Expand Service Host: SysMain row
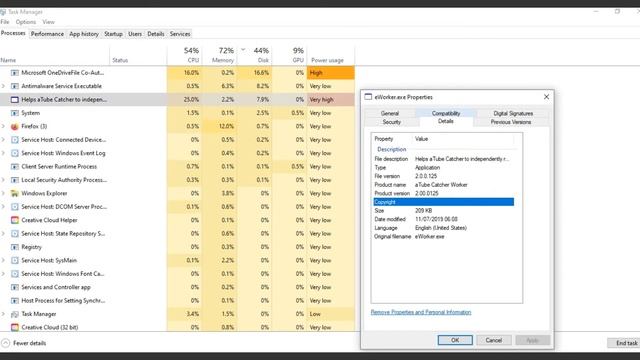This screenshot has height=360, width=640. coord(3,260)
